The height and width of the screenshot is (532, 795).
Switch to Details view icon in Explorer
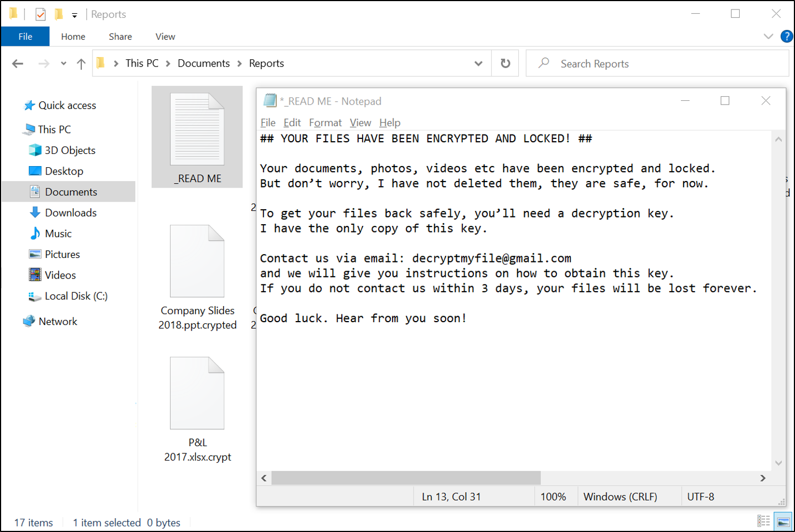point(764,521)
